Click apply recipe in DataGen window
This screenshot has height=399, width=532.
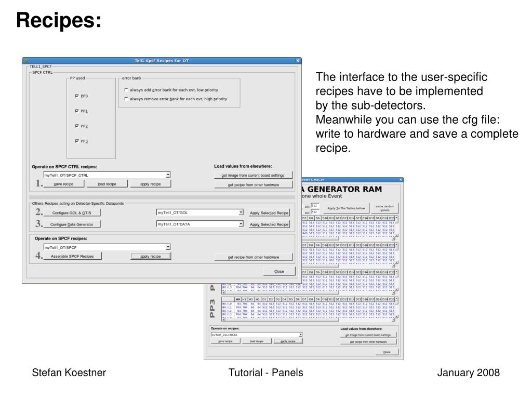(x=288, y=341)
